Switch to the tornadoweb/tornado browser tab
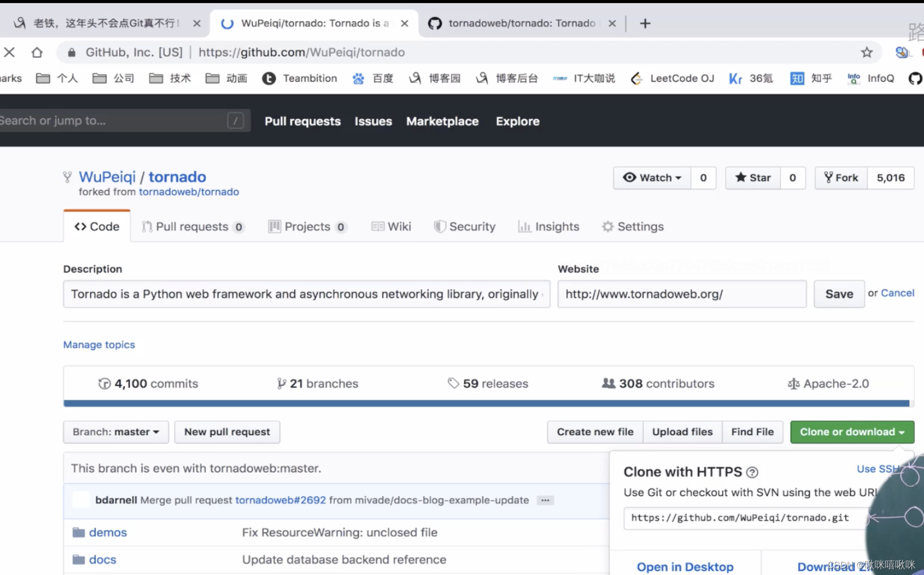This screenshot has height=575, width=924. tap(521, 23)
